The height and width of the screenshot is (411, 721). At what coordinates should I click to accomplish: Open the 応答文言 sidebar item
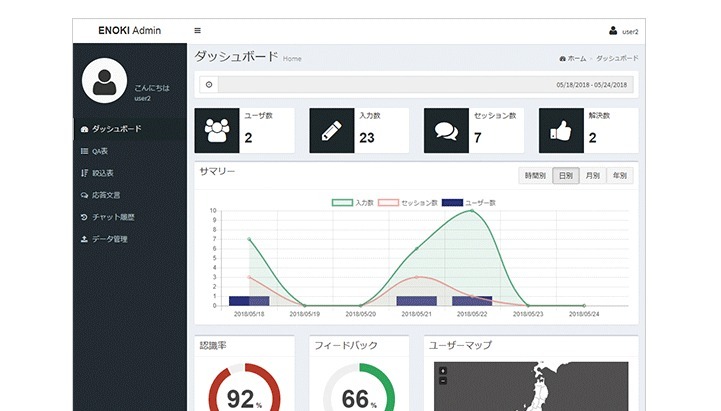(130, 195)
